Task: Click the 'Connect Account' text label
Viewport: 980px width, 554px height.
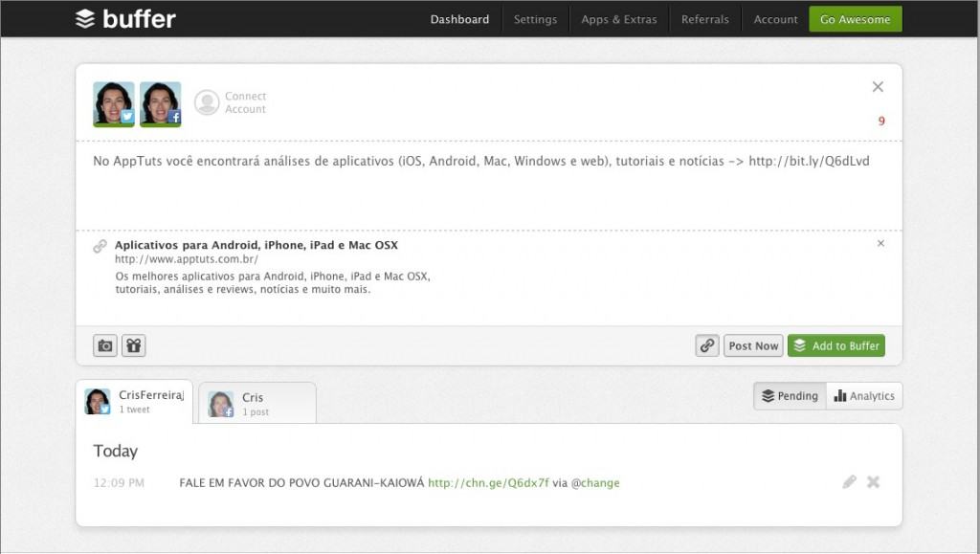Action: tap(246, 102)
